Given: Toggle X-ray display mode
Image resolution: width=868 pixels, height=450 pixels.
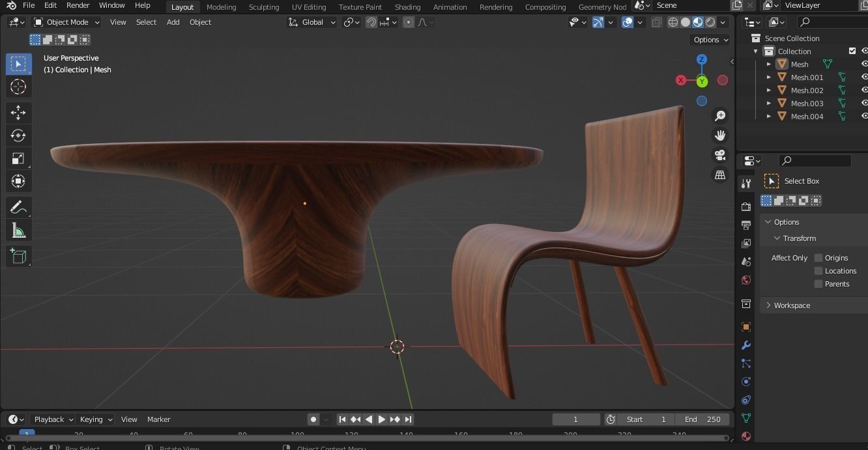Looking at the screenshot, I should tap(656, 22).
